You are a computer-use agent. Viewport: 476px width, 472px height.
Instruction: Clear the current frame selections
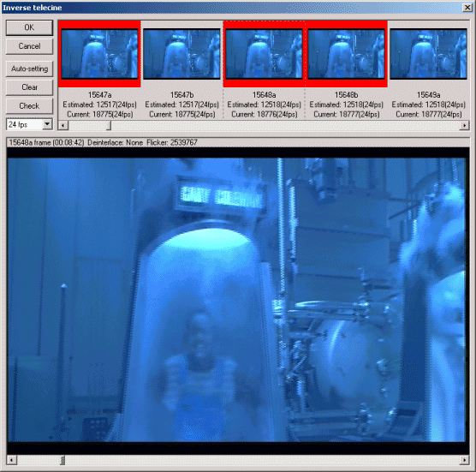[29, 87]
